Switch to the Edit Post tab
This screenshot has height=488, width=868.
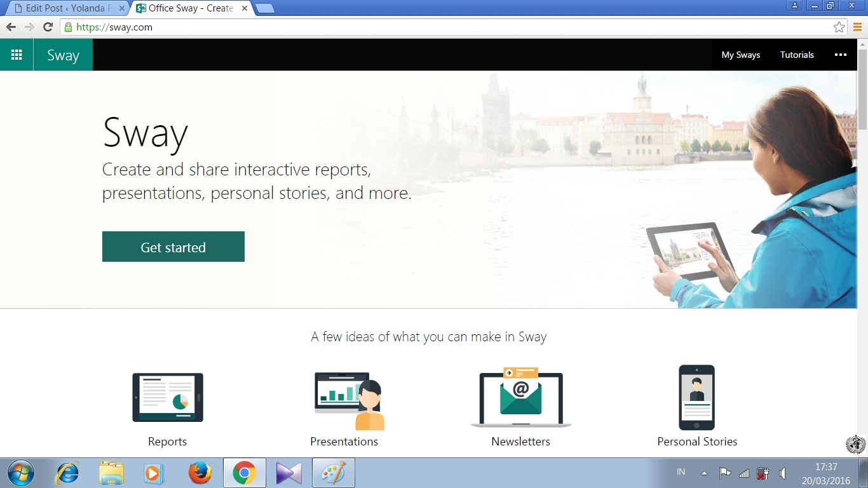tap(67, 8)
